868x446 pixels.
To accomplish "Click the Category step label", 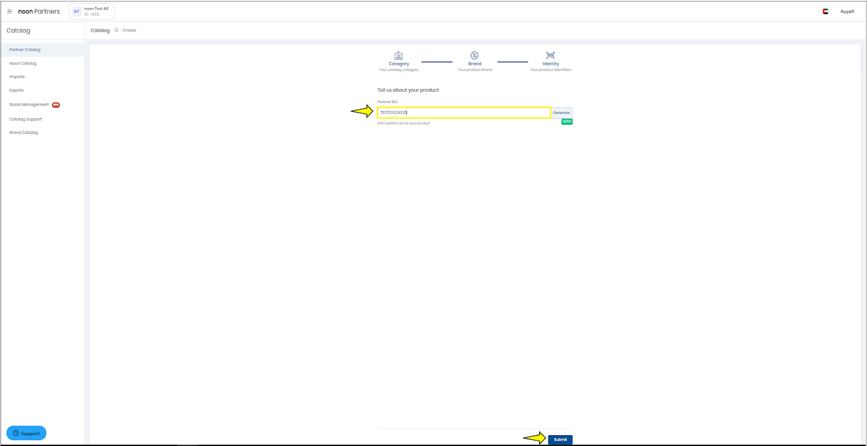I will coord(399,64).
